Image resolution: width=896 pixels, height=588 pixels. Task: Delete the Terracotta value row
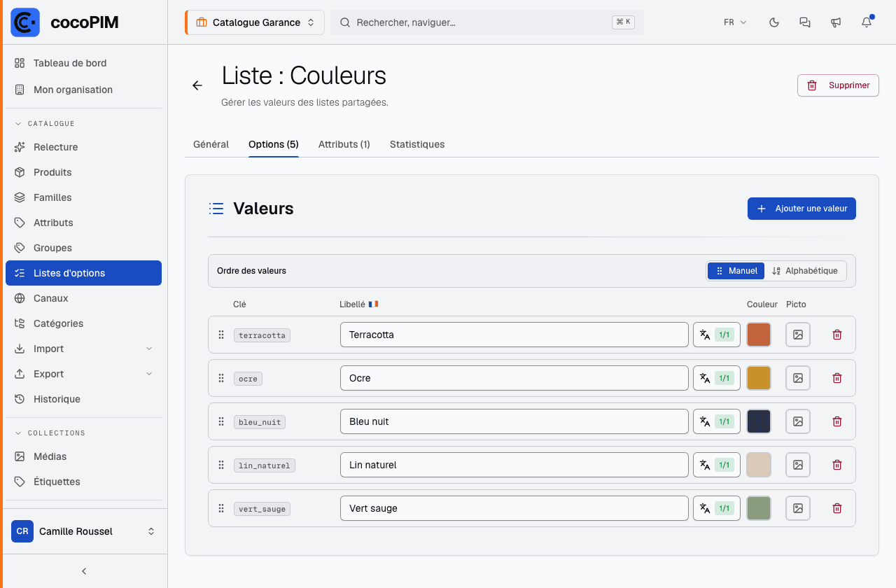[837, 335]
